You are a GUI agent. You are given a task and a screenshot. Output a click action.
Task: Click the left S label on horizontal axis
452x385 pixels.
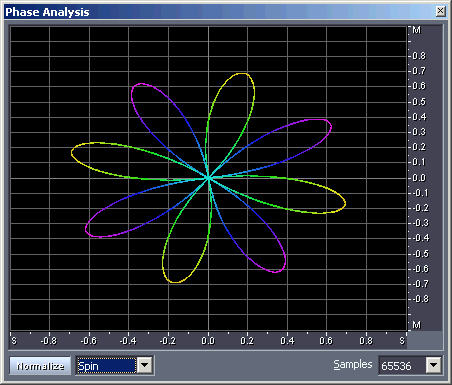[14, 341]
